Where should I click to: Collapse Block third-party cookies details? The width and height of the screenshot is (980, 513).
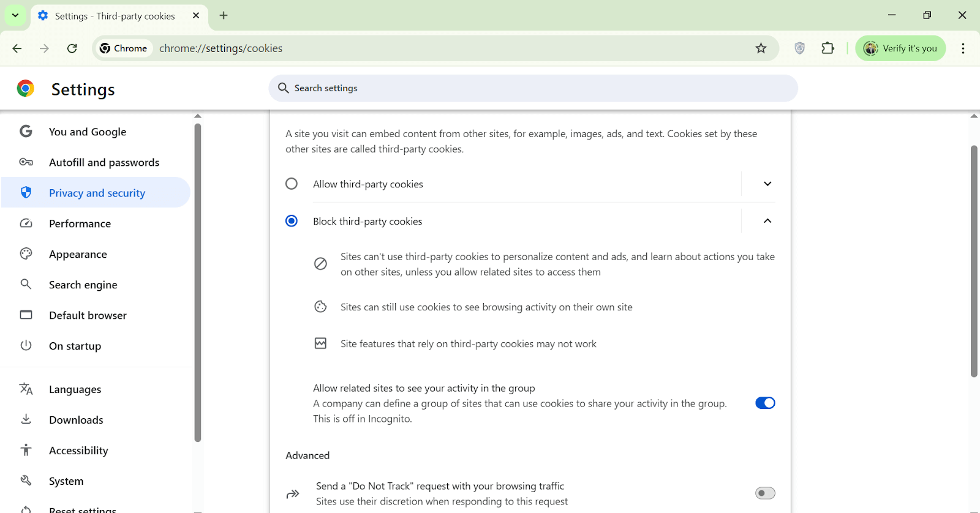767,221
